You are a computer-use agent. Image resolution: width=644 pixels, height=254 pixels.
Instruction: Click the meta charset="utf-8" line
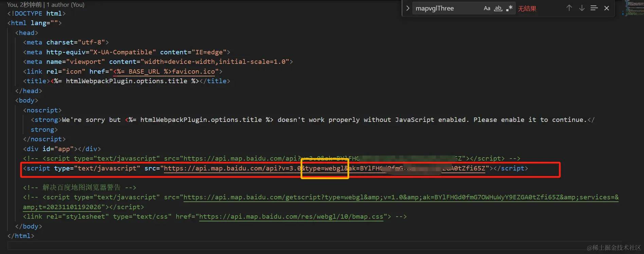pyautogui.click(x=66, y=42)
